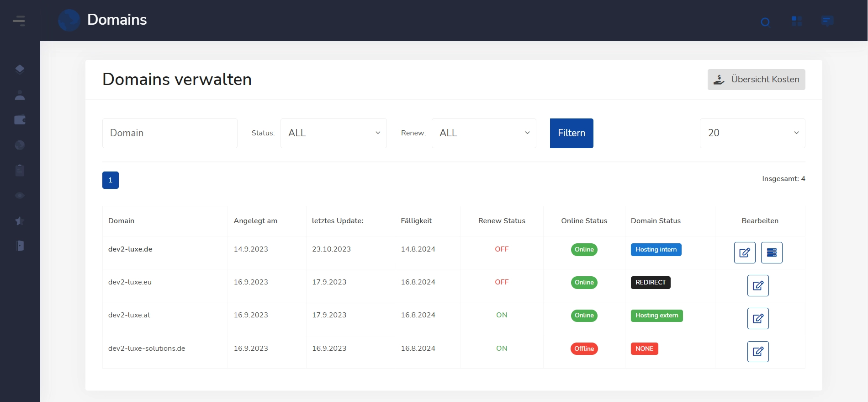This screenshot has height=402, width=868.
Task: Open the page size dropdown showing 20
Action: pos(752,133)
